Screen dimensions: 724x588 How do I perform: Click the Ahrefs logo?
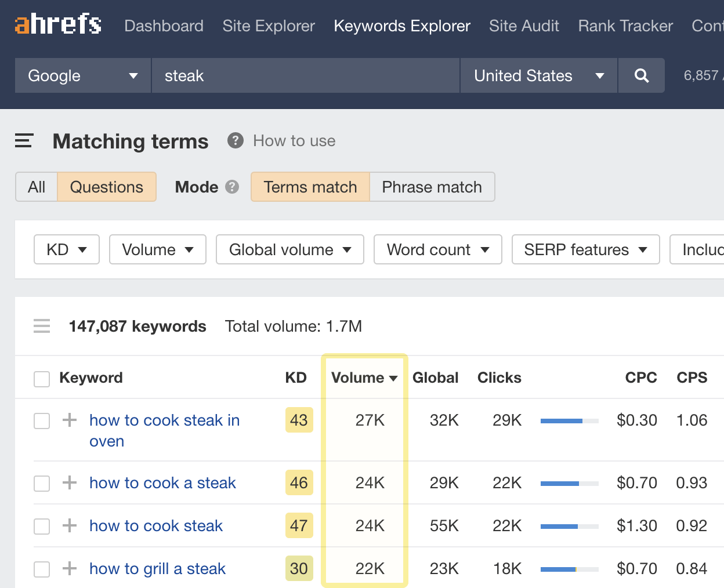click(58, 24)
